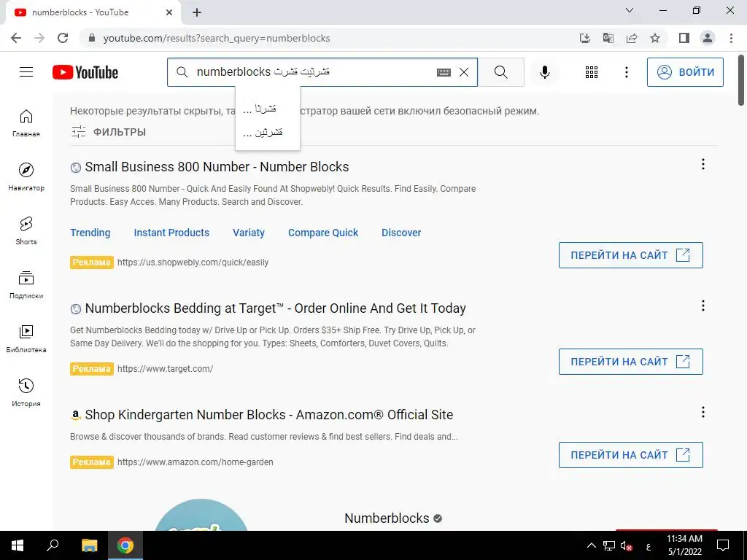The height and width of the screenshot is (560, 747).
Task: Open the Numberblocks channel name
Action: tap(387, 518)
